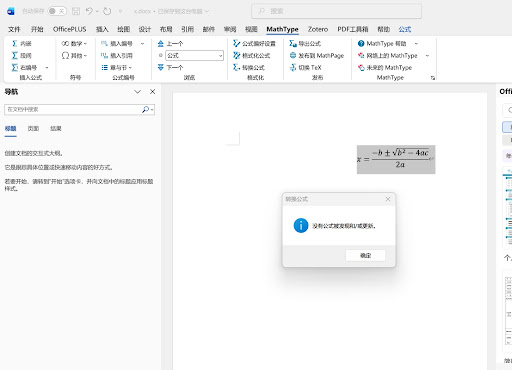The height and width of the screenshot is (370, 512).
Task: Switch to the 邮件 (Mailings) tab
Action: pyautogui.click(x=209, y=29)
